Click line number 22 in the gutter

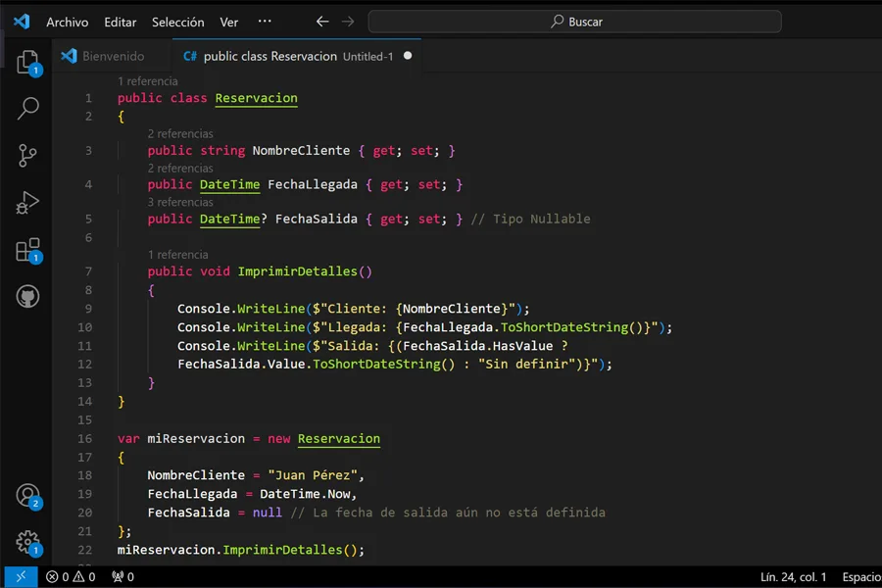[84, 550]
